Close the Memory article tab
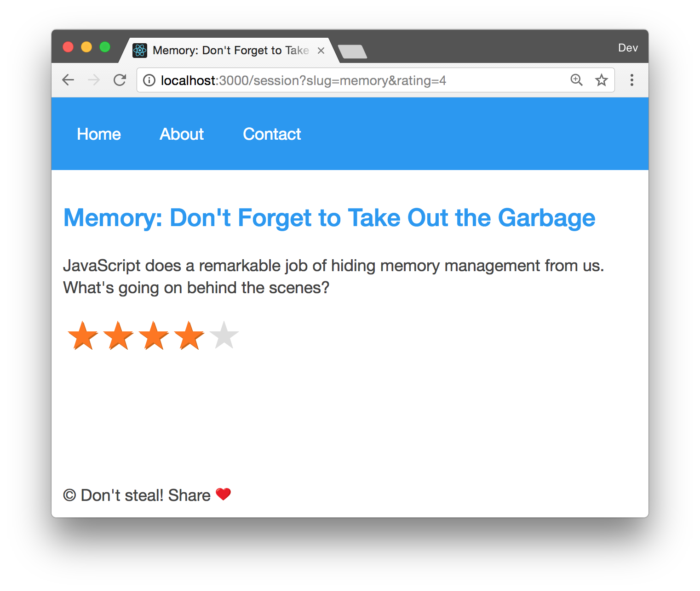The height and width of the screenshot is (591, 700). click(x=321, y=51)
